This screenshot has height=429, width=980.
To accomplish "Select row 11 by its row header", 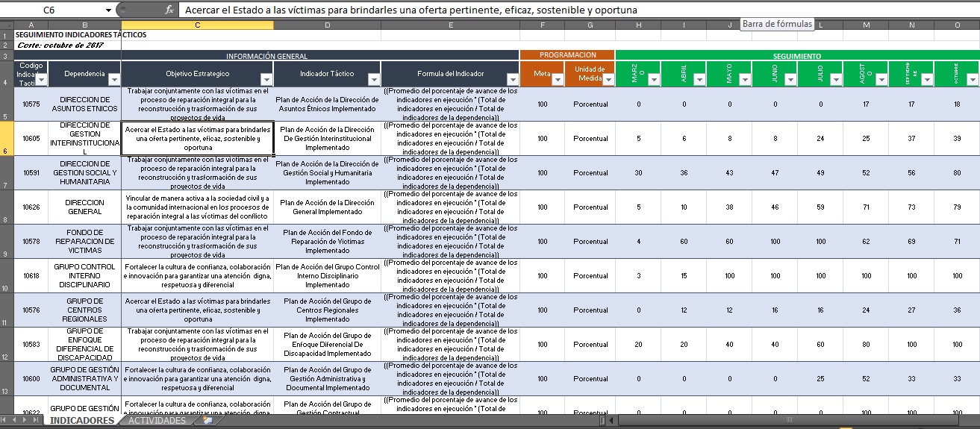I will (x=6, y=310).
